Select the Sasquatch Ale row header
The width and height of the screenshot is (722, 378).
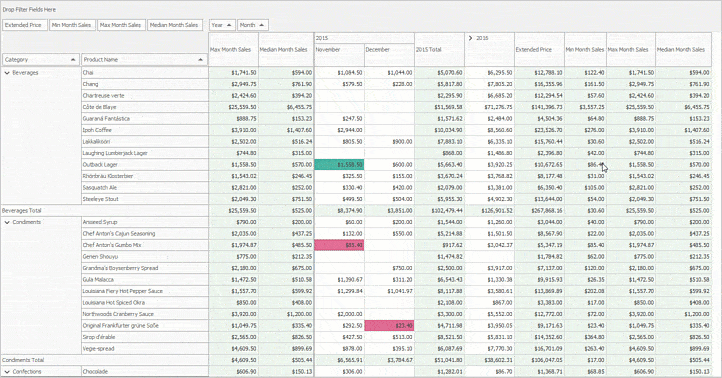[145, 188]
